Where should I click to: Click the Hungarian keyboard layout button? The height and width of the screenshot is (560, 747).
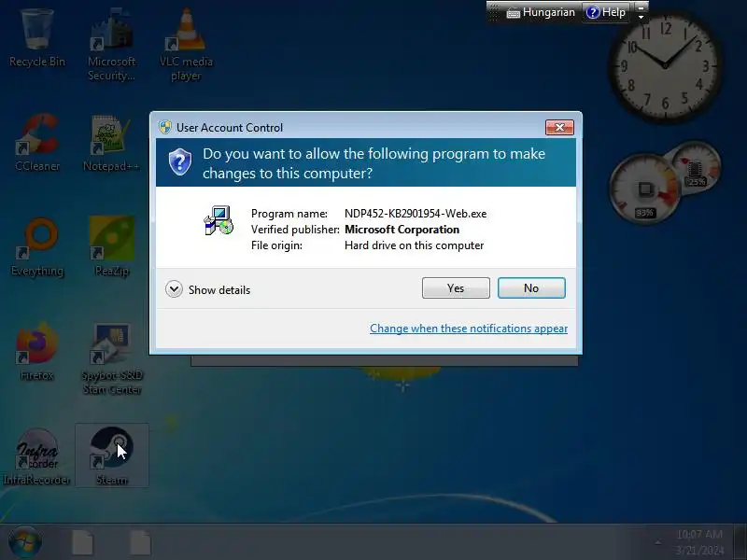point(541,12)
